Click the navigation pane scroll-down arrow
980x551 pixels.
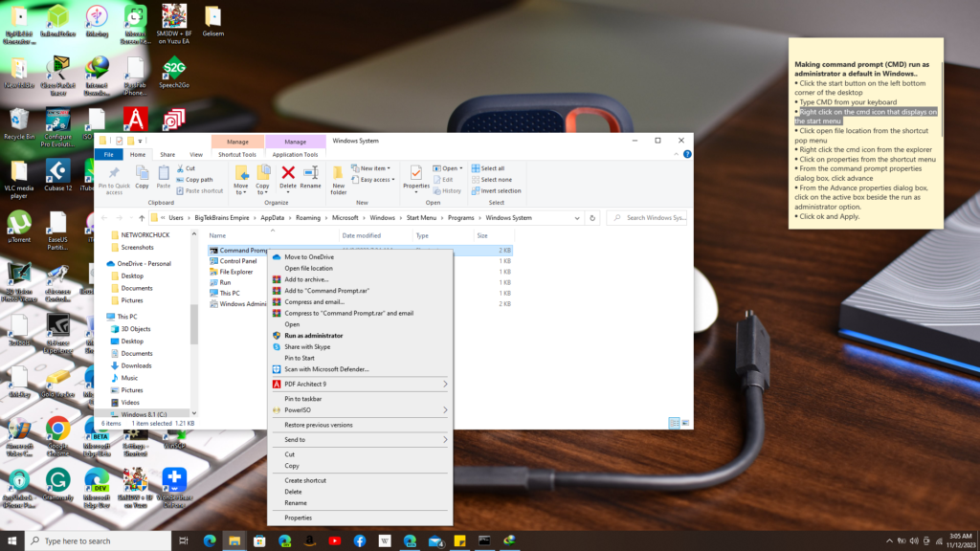click(x=193, y=413)
